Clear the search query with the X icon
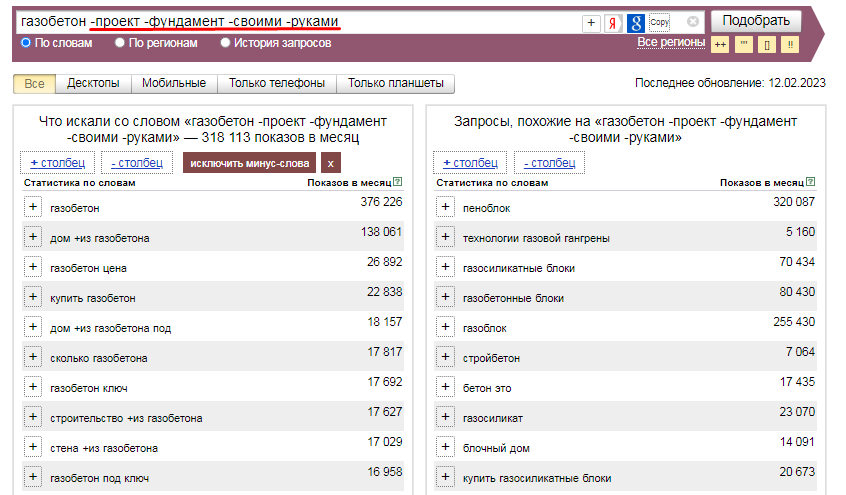Viewport: 846px width, 495px height. coord(693,21)
